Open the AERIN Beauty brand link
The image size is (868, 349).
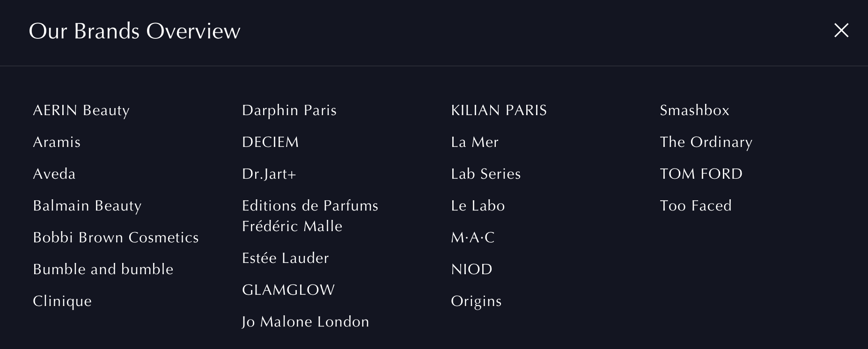click(x=81, y=110)
